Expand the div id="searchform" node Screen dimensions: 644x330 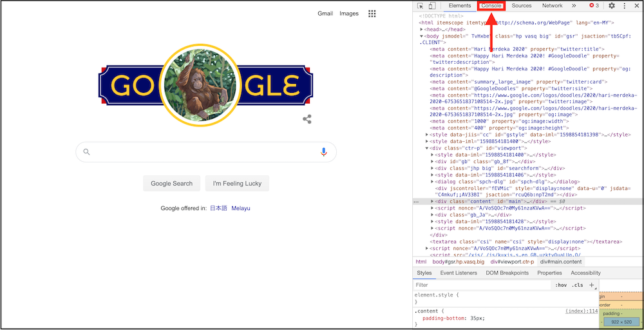(432, 168)
